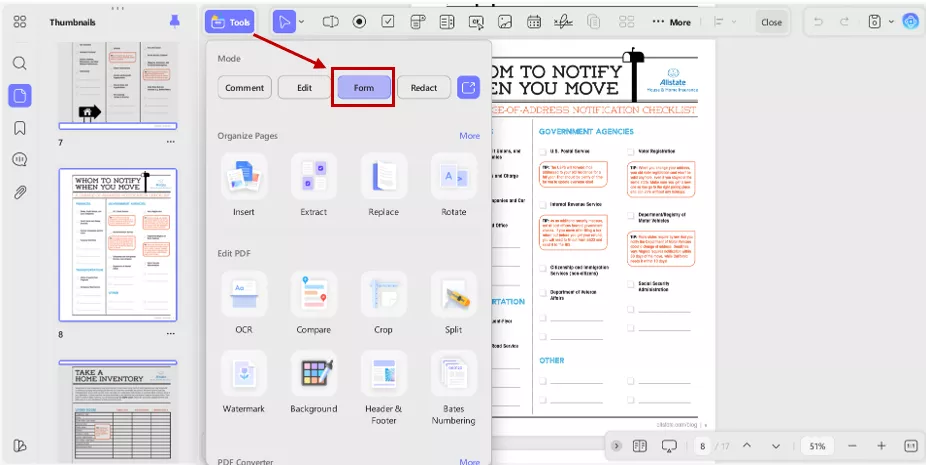Click the undo arrow icon
The image size is (926, 465).
(x=818, y=22)
